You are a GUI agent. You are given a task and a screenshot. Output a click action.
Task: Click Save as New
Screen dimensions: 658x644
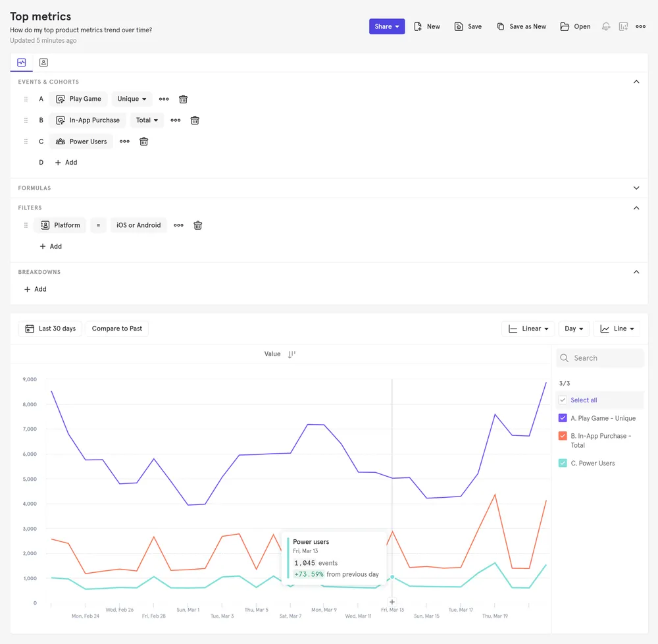tap(521, 26)
